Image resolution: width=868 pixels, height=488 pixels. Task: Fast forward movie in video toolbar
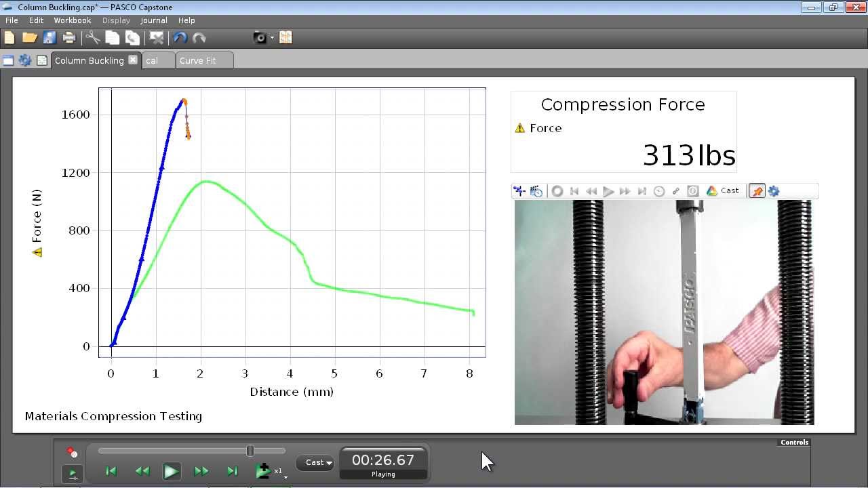(x=625, y=191)
